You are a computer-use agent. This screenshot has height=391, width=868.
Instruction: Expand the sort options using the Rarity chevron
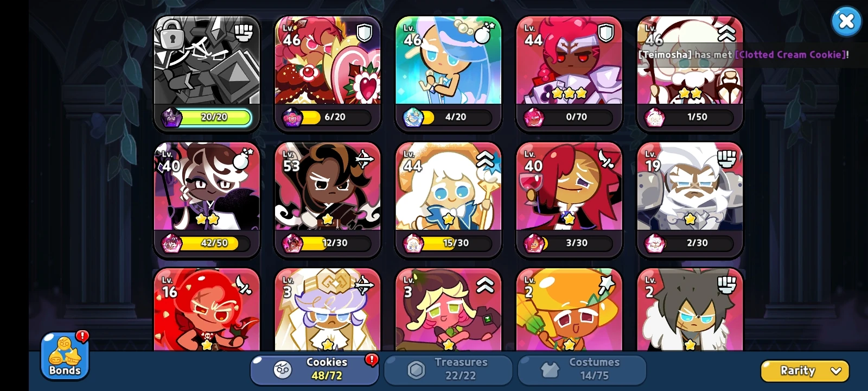pos(836,371)
